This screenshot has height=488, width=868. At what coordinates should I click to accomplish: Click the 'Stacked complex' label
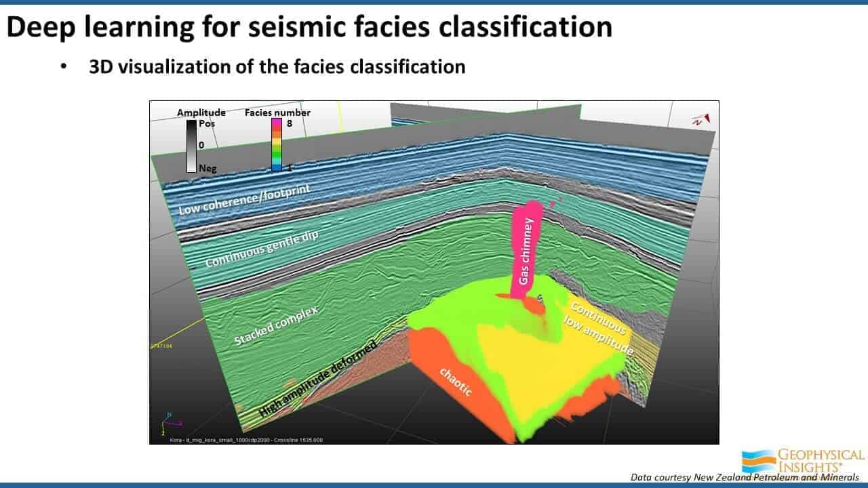276,326
